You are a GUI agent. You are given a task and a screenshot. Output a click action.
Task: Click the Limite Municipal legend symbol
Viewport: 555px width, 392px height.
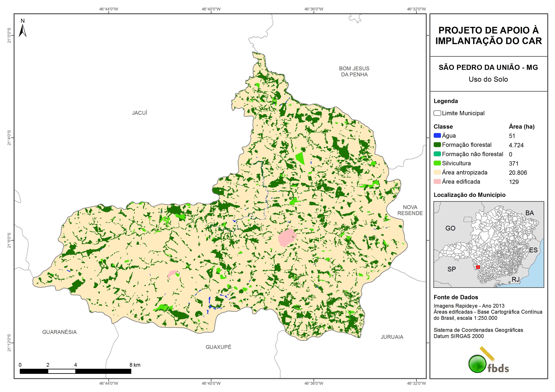(437, 113)
